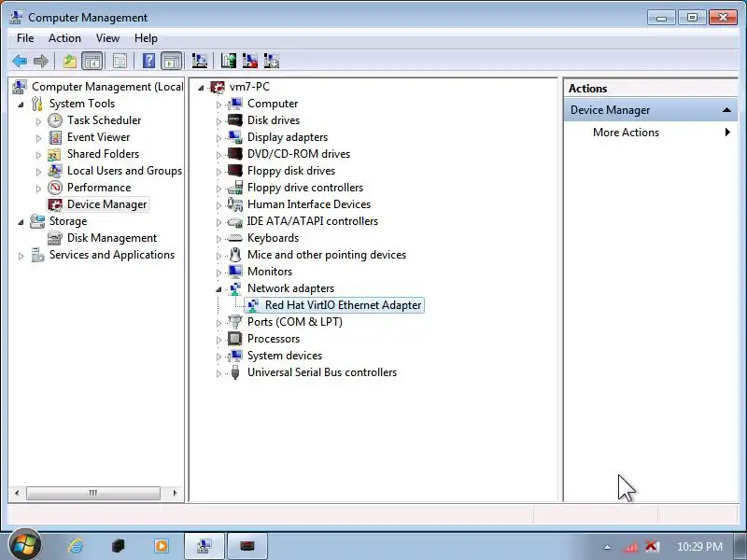Viewport: 747px width, 560px height.
Task: Toggle Show/Hide Action Pane toolbar icon
Action: (172, 61)
